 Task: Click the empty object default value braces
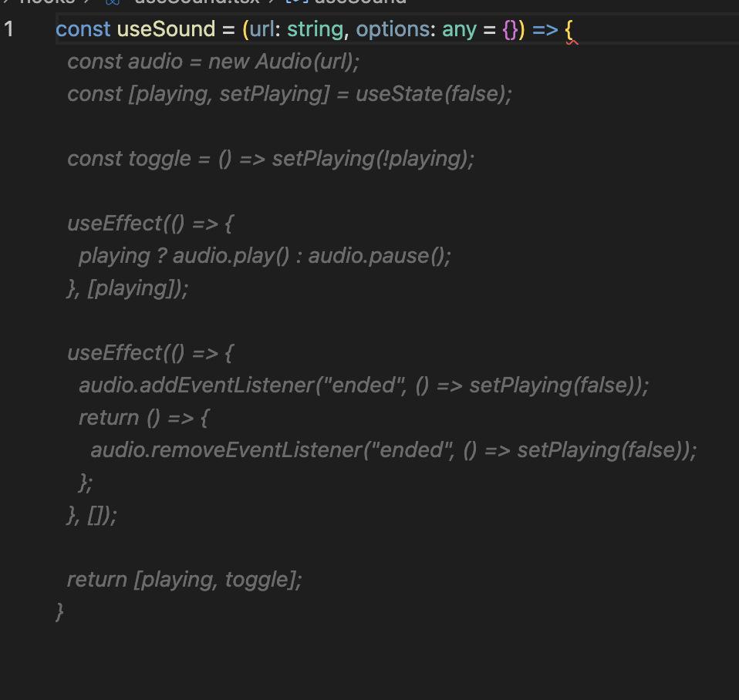[x=509, y=30]
